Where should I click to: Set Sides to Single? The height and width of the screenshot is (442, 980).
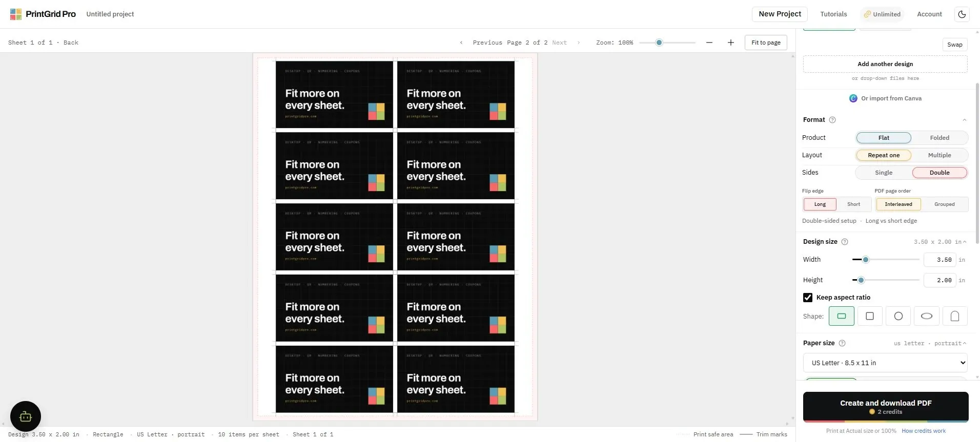(884, 173)
